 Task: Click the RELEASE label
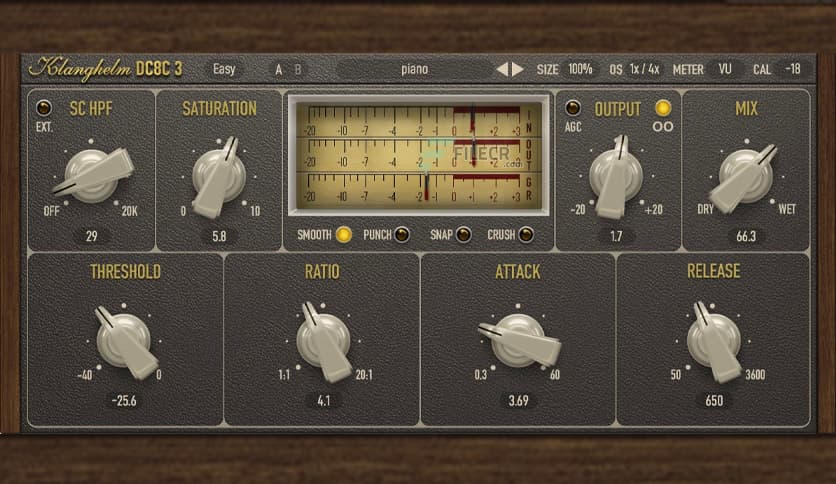coord(713,271)
